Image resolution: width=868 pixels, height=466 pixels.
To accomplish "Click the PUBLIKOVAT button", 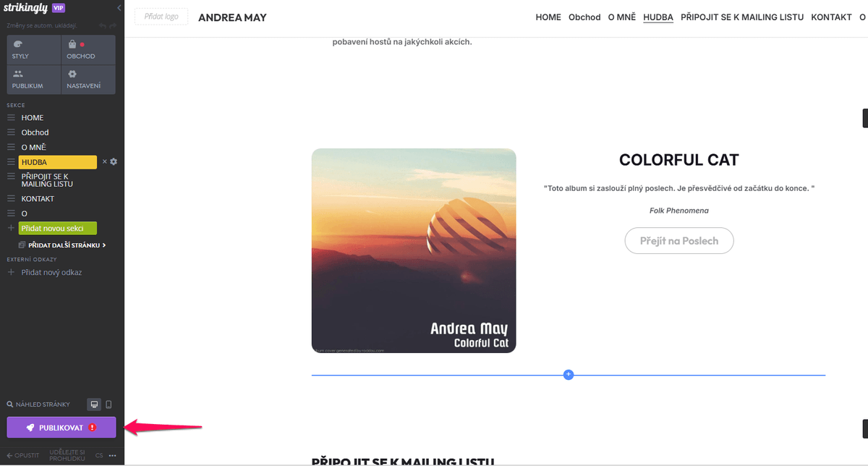I will [x=61, y=427].
